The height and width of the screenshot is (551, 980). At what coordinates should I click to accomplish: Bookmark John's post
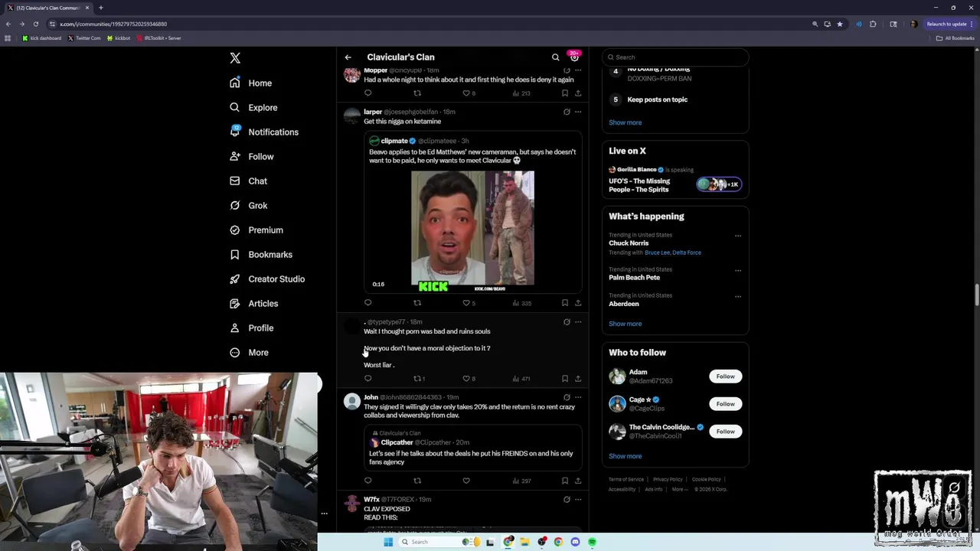pos(565,481)
